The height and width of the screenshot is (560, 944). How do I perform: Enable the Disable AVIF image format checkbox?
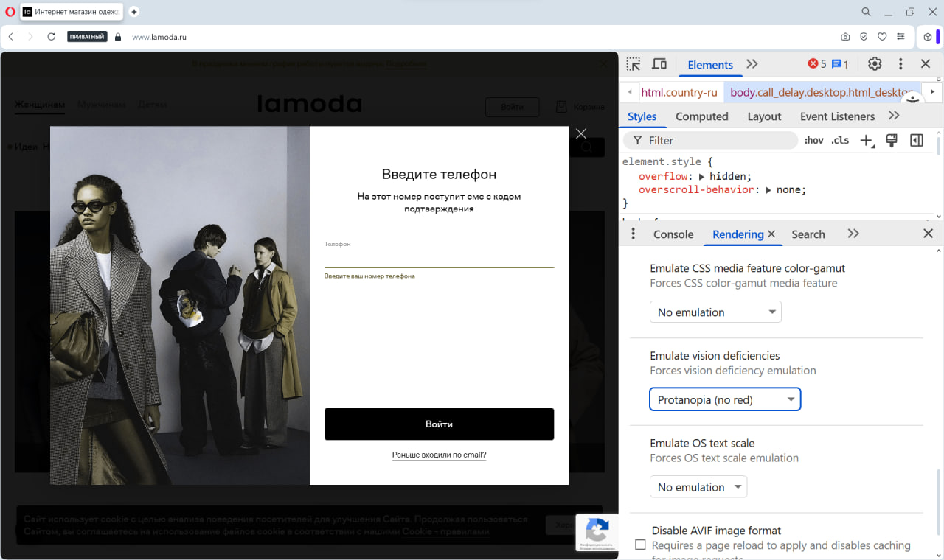[640, 545]
